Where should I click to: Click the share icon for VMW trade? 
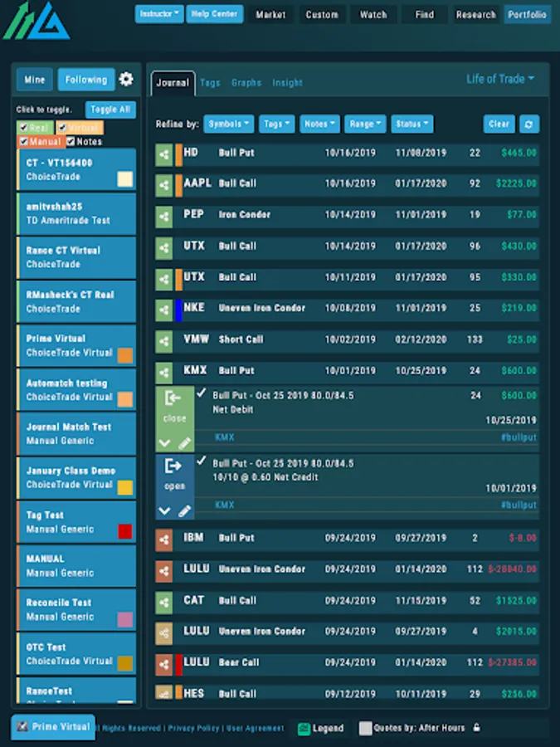coord(163,342)
